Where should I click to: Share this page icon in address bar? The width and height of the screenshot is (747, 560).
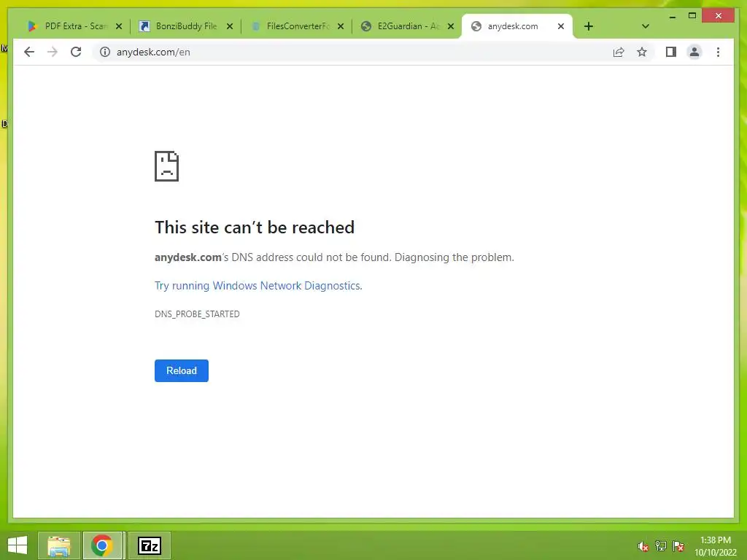tap(619, 52)
